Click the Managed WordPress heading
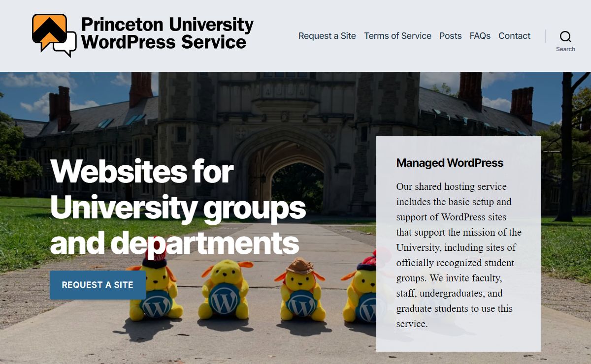 tap(450, 163)
